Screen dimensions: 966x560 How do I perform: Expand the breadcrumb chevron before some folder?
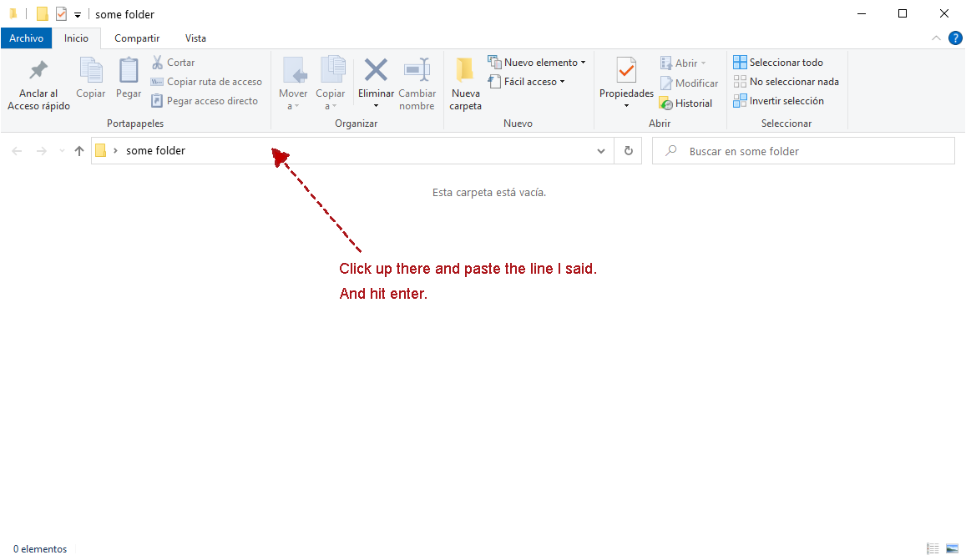(x=115, y=151)
